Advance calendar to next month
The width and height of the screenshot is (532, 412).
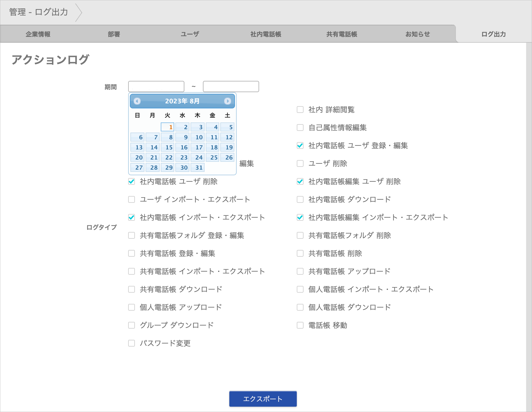(227, 101)
